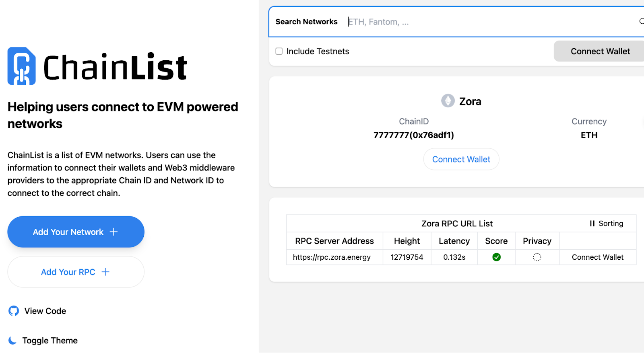
Task: Click Connect Wallet under Zora ChainID
Action: (461, 159)
